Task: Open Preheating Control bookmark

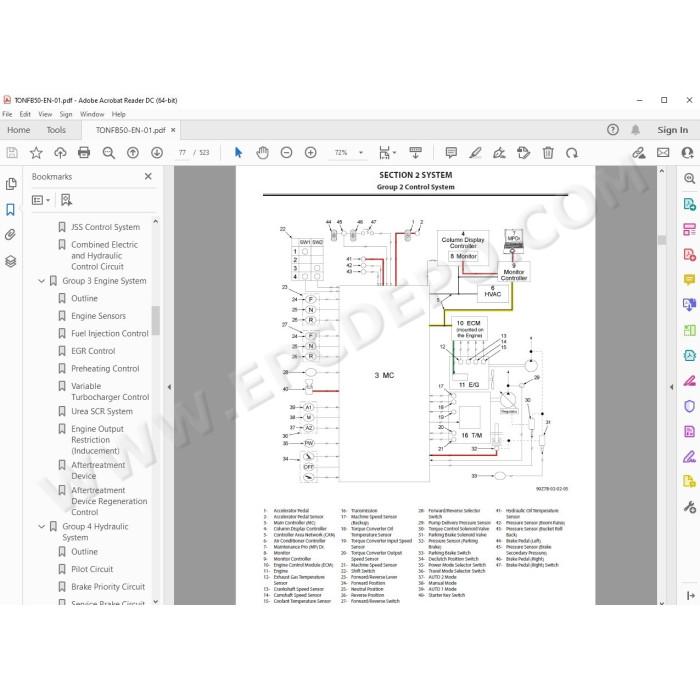Action: pyautogui.click(x=105, y=369)
